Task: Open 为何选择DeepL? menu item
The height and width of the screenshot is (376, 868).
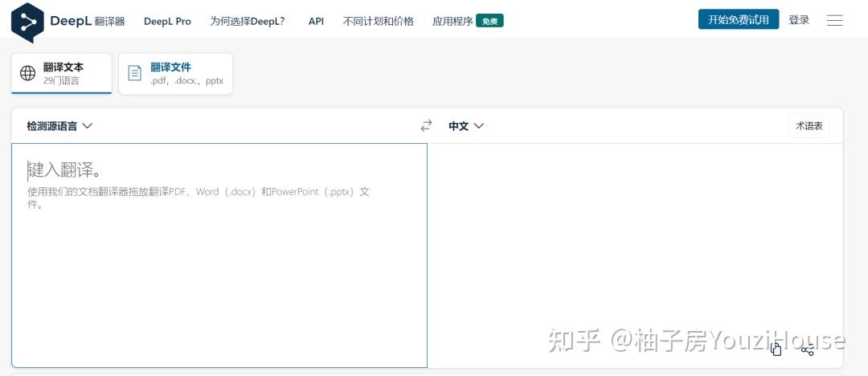Action: (248, 22)
